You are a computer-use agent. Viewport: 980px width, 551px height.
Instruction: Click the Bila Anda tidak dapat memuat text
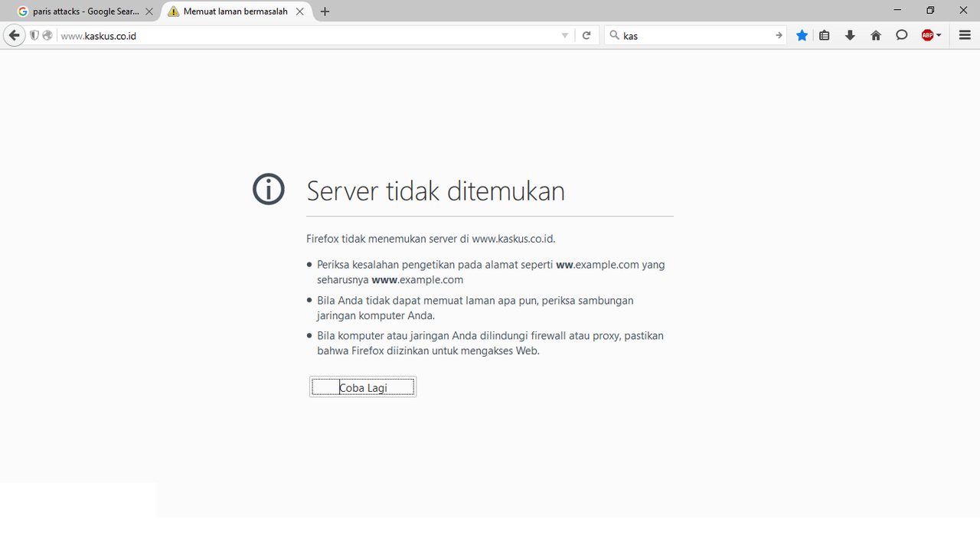click(475, 308)
